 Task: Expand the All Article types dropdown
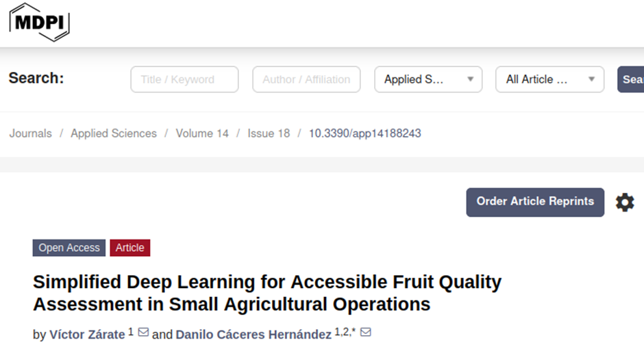(x=591, y=79)
